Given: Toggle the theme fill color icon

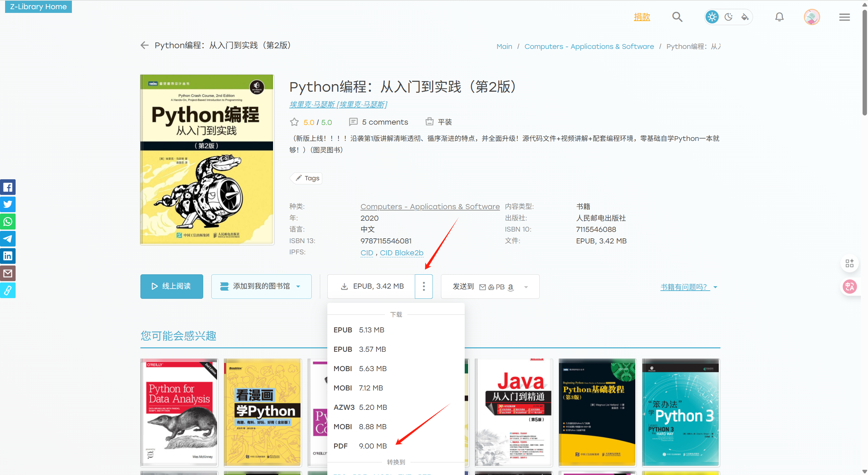Looking at the screenshot, I should [x=745, y=17].
